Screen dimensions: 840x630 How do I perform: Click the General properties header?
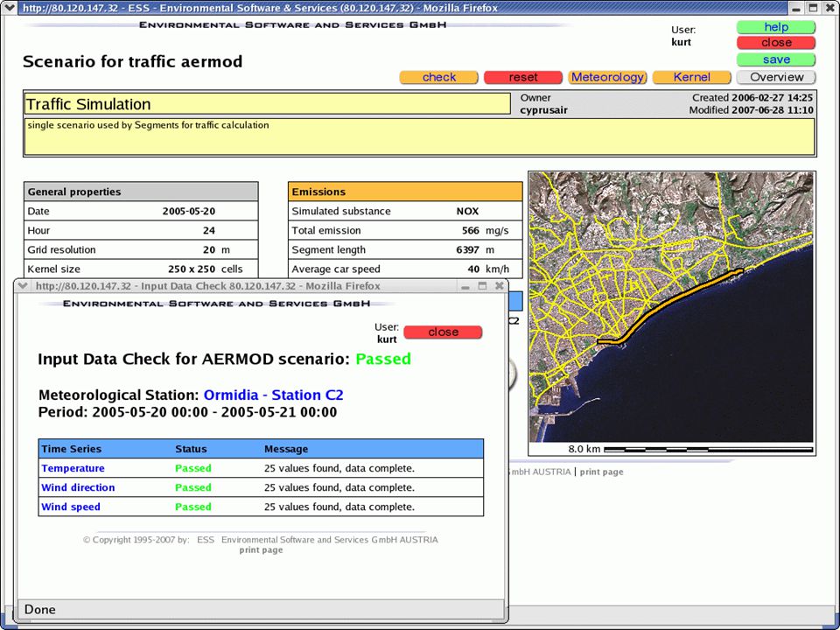[141, 192]
